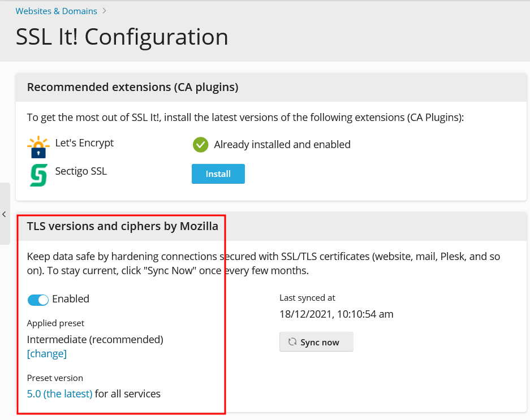The height and width of the screenshot is (420, 530).
Task: Open the [change] link for applied preset
Action: point(46,354)
